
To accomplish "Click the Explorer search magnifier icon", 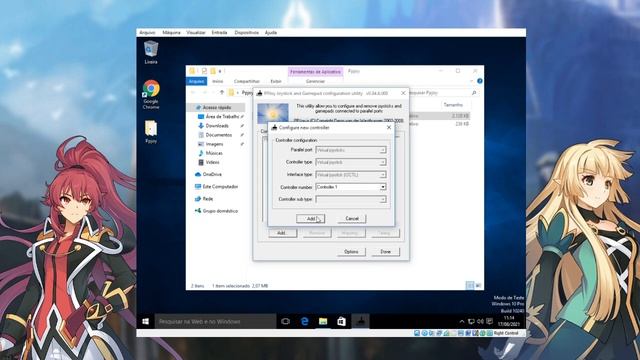I will (474, 93).
